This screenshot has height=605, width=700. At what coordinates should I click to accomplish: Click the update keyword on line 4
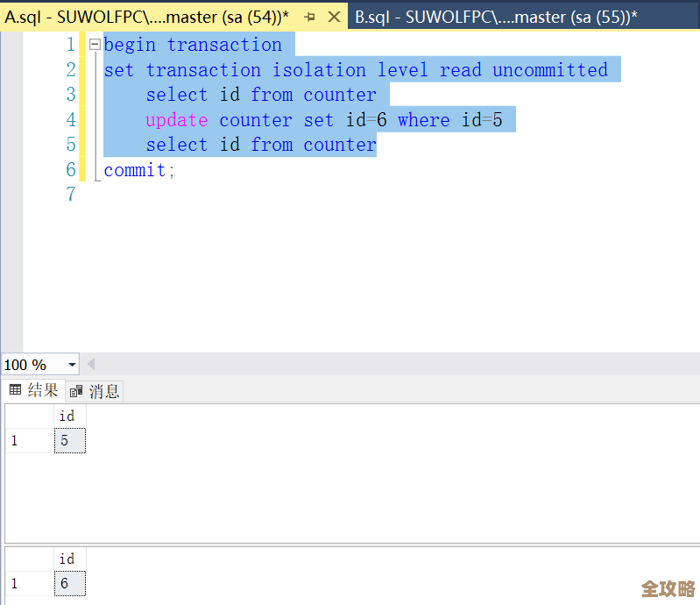coord(176,120)
